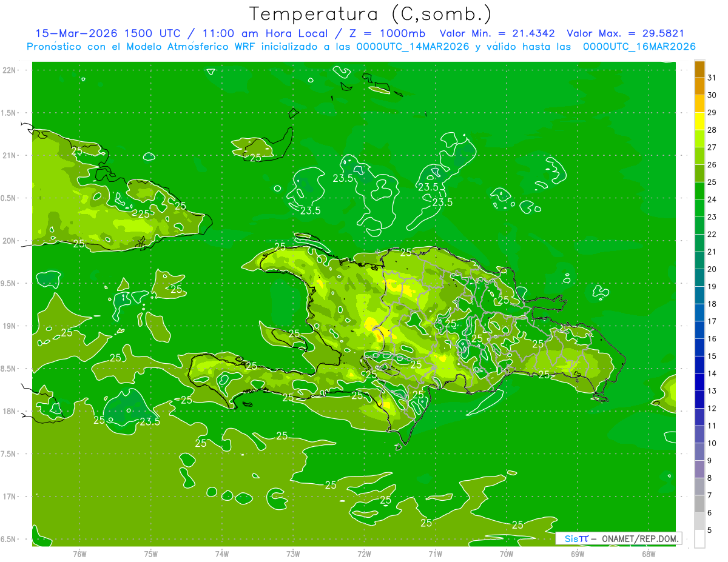Click the purple swatch between 9 and 10

[x=699, y=452]
